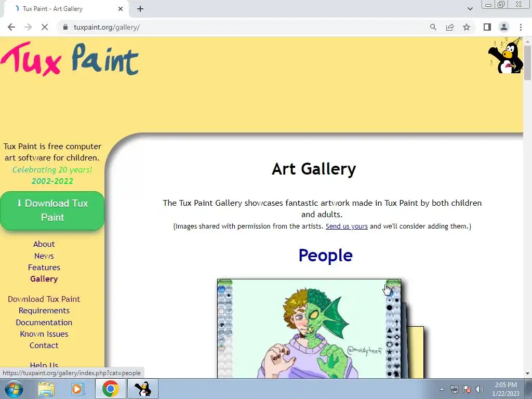Viewport: 532px width, 399px height.
Task: Open Action Center flag icon
Action: pos(467,389)
